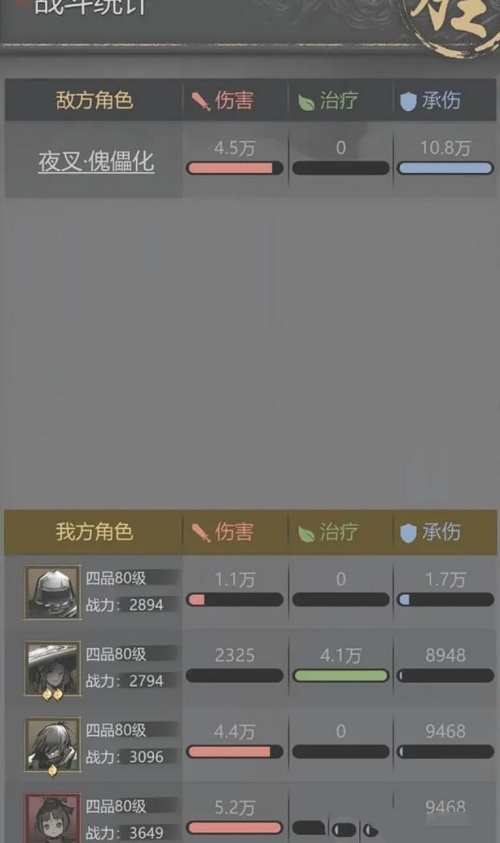Image resolution: width=500 pixels, height=843 pixels.
Task: Click the 战斗统计 title at the top
Action: [90, 6]
